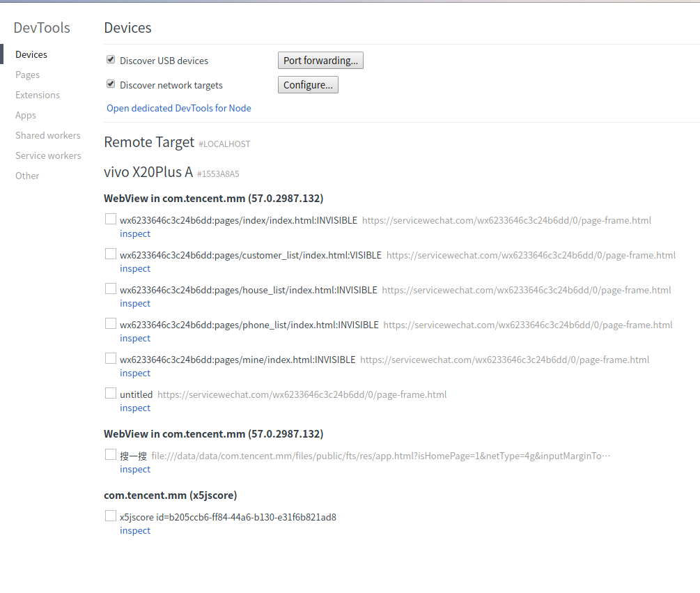Click thumbnail box of 搜一搜 entry
The height and width of the screenshot is (593, 700).
[x=111, y=454]
